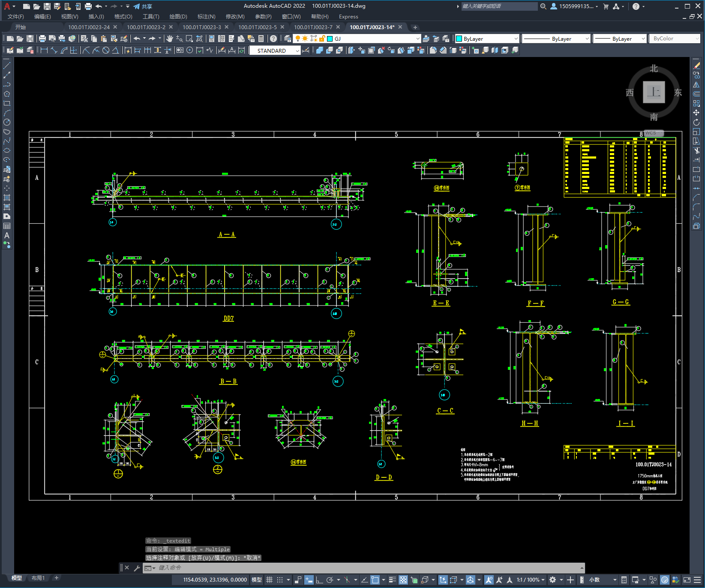The width and height of the screenshot is (705, 588).
Task: Select the Rectangle draw tool
Action: pyautogui.click(x=7, y=103)
